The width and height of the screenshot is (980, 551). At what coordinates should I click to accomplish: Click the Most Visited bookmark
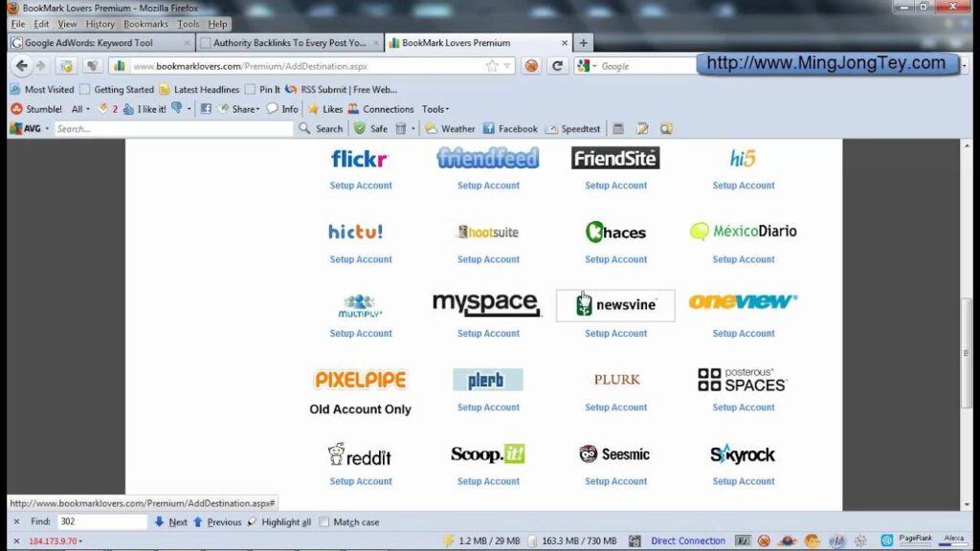click(42, 89)
